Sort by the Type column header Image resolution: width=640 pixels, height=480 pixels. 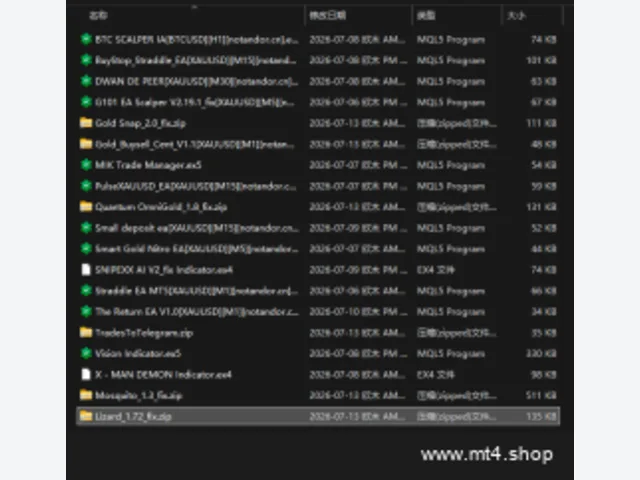(x=426, y=16)
